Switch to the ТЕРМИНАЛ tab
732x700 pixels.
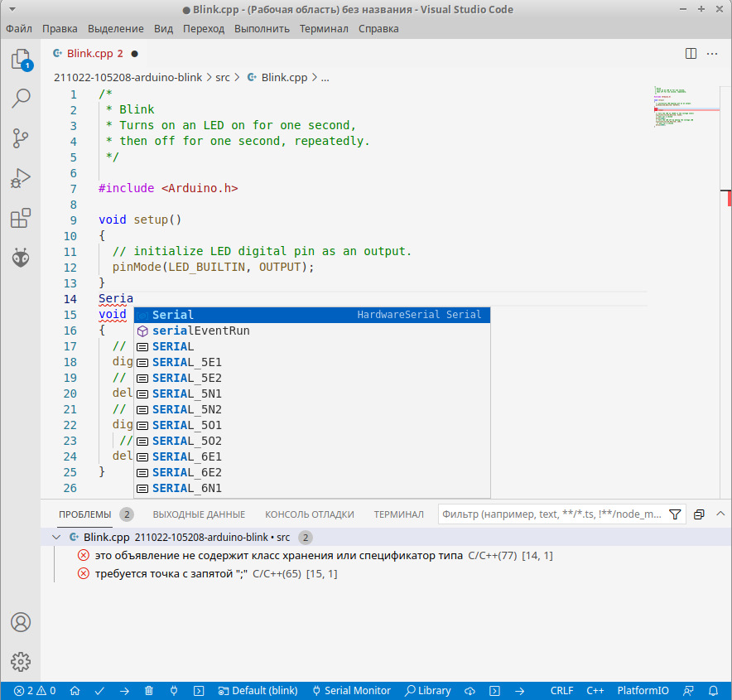(398, 514)
